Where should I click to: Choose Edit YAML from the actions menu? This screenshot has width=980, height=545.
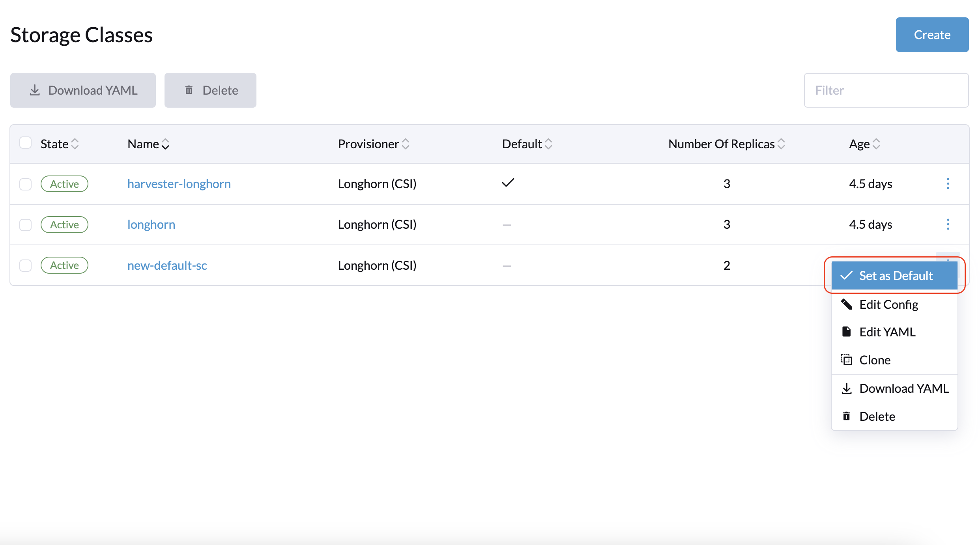coord(887,332)
